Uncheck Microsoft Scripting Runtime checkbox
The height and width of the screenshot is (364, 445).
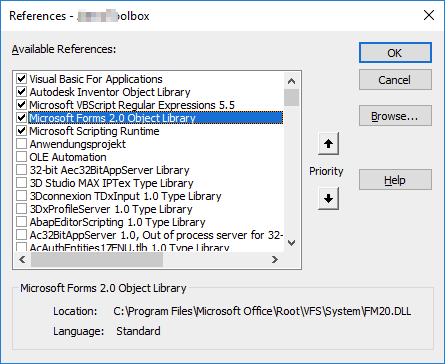pos(22,131)
